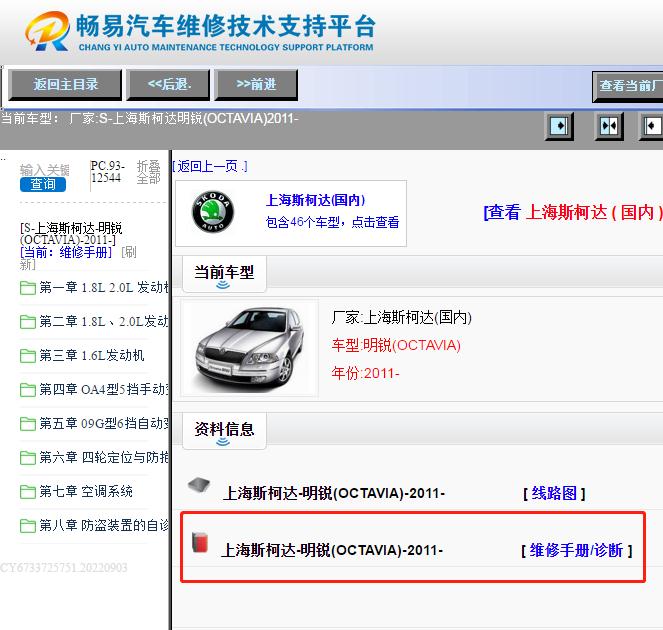This screenshot has width=663, height=630.
Task: Open the 上海斯柯达(国内) manufacturer link
Action: tap(315, 200)
